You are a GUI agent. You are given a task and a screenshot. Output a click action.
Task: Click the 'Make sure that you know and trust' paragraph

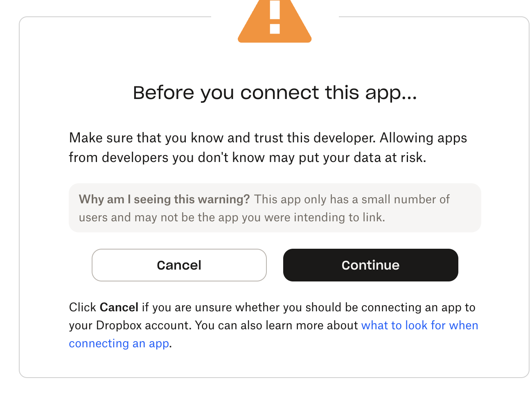[x=268, y=148]
